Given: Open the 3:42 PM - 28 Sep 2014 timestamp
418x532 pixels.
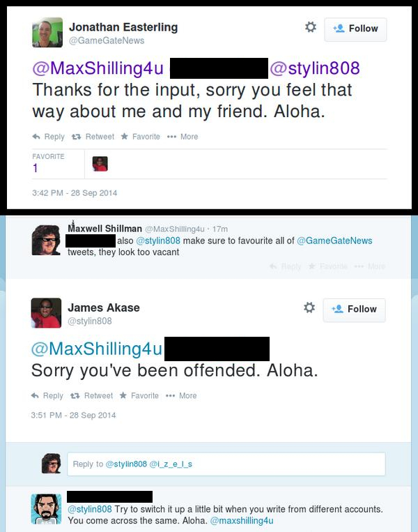Looking at the screenshot, I should (x=75, y=192).
